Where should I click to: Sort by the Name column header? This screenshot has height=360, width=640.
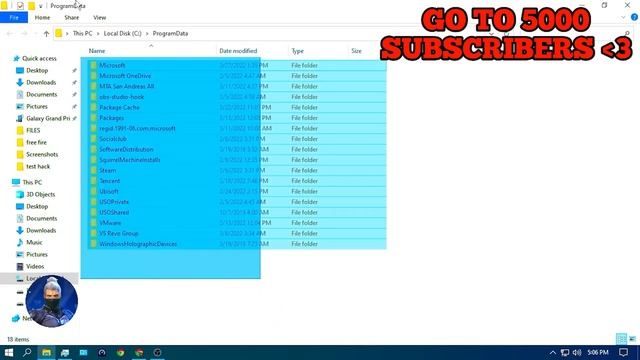(x=97, y=51)
